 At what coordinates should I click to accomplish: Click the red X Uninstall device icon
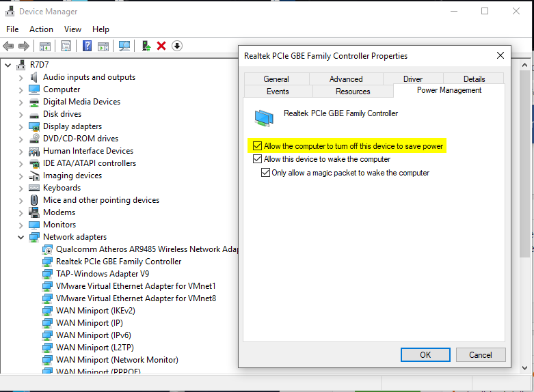coord(161,46)
